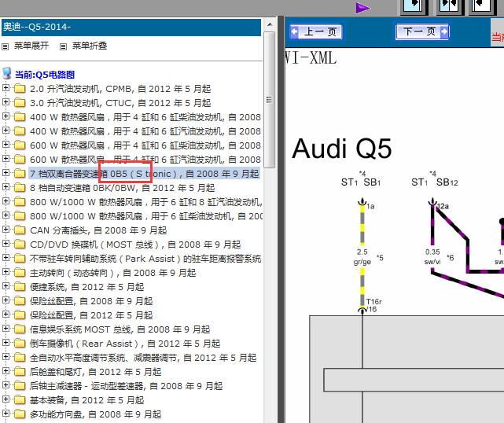Expand 800 W/1000 W 散热器风扇 柴油发动机 node

(x=6, y=215)
